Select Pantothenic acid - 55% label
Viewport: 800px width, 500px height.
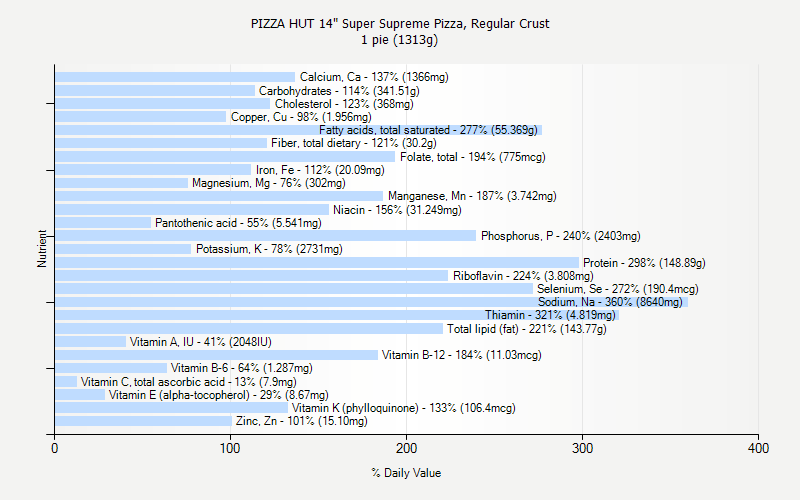[238, 223]
